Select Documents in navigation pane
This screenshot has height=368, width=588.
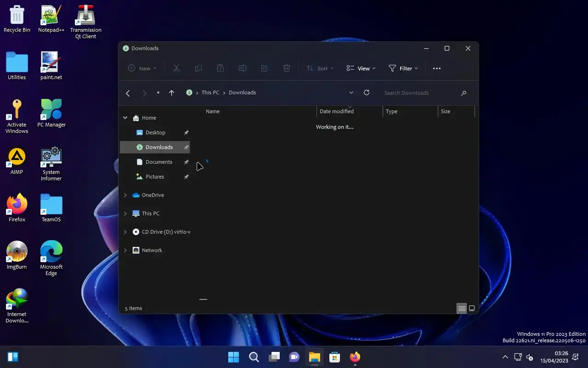click(155, 162)
